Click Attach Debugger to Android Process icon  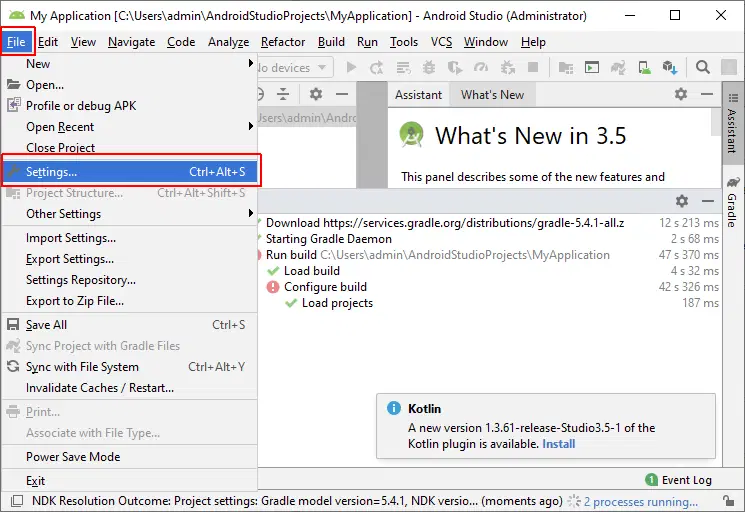507,67
